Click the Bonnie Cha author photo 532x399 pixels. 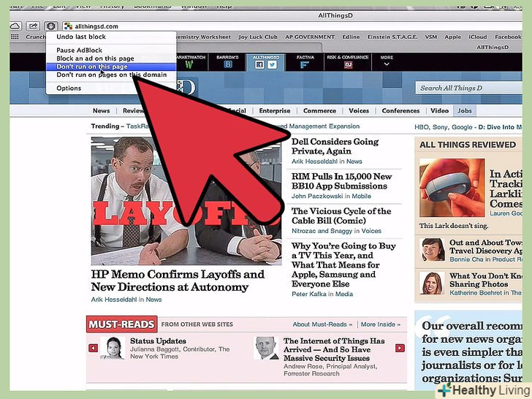432,249
